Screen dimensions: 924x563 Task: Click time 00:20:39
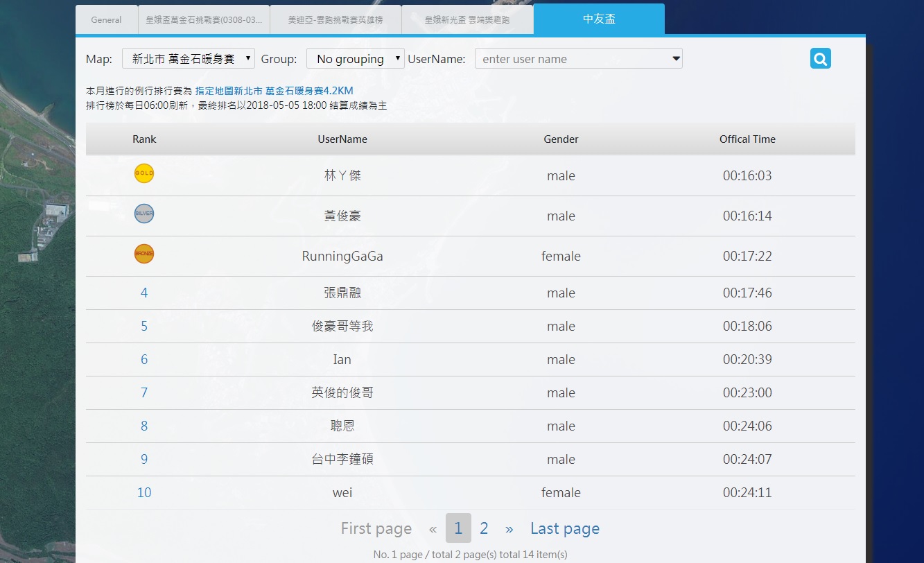[x=747, y=359]
